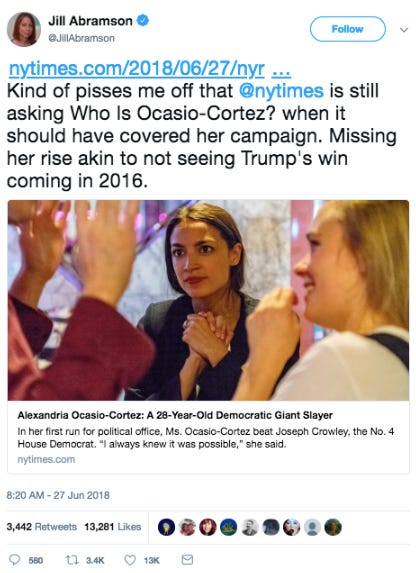The width and height of the screenshot is (416, 573).
Task: Click the Jill Abramson display name
Action: (x=90, y=21)
